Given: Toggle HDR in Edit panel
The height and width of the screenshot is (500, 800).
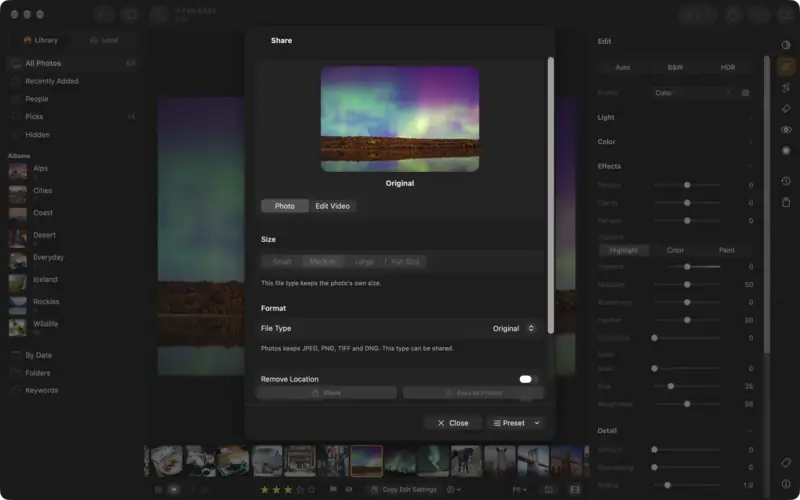Looking at the screenshot, I should coord(728,67).
